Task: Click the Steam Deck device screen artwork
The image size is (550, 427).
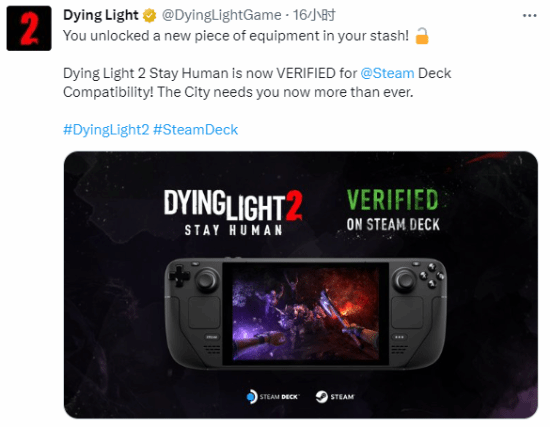Action: (306, 314)
